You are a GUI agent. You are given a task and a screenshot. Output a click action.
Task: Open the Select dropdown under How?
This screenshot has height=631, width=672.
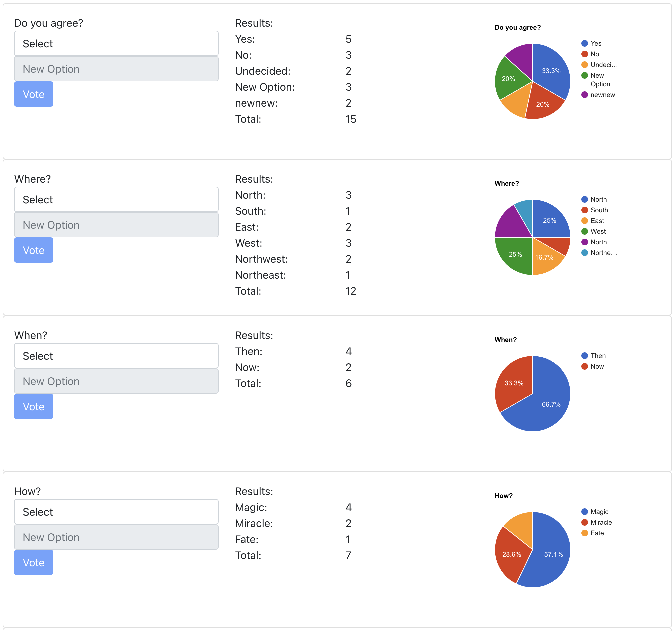(x=116, y=512)
